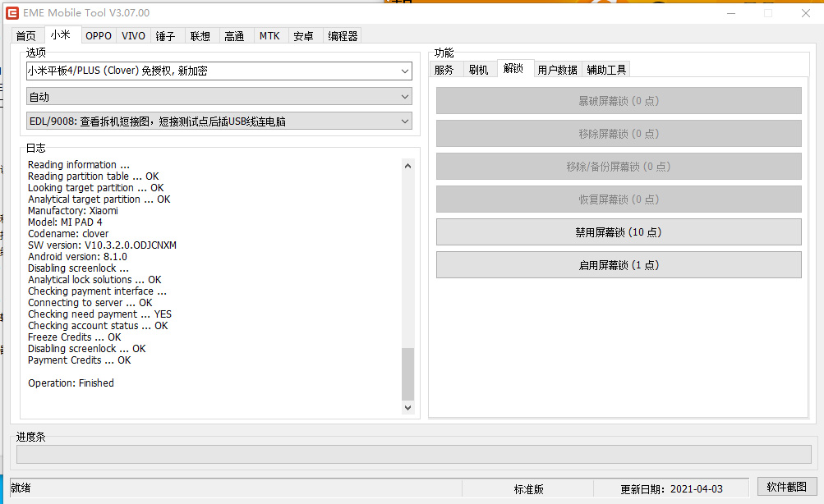
Task: Switch to the MTK tab
Action: (x=269, y=35)
